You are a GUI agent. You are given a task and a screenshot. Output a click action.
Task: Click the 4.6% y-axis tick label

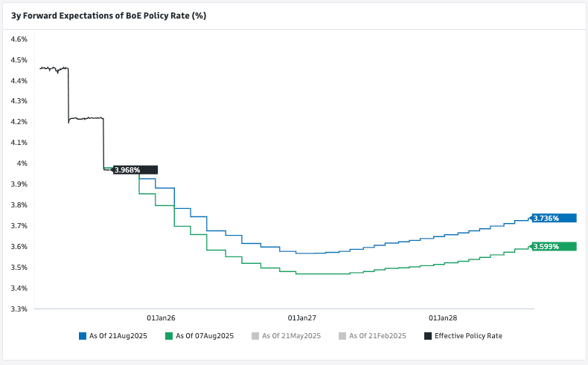pos(18,39)
